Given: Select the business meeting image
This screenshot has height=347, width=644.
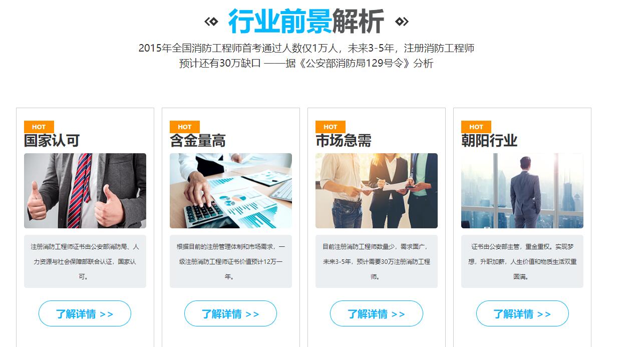Looking at the screenshot, I should [377, 191].
